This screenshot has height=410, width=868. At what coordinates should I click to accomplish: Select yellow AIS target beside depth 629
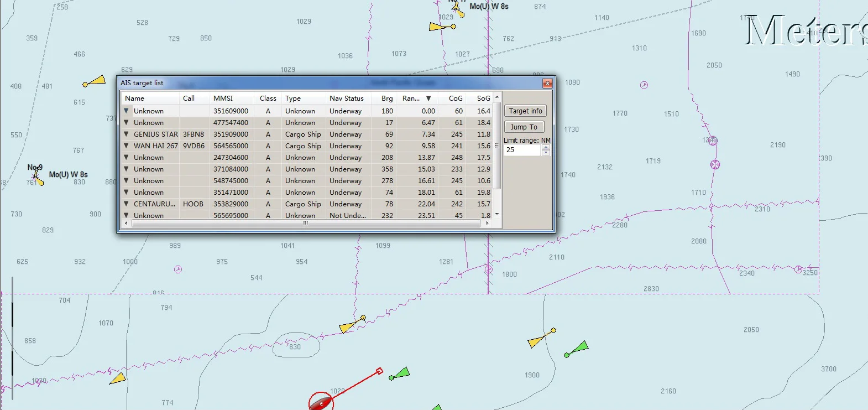[x=95, y=81]
